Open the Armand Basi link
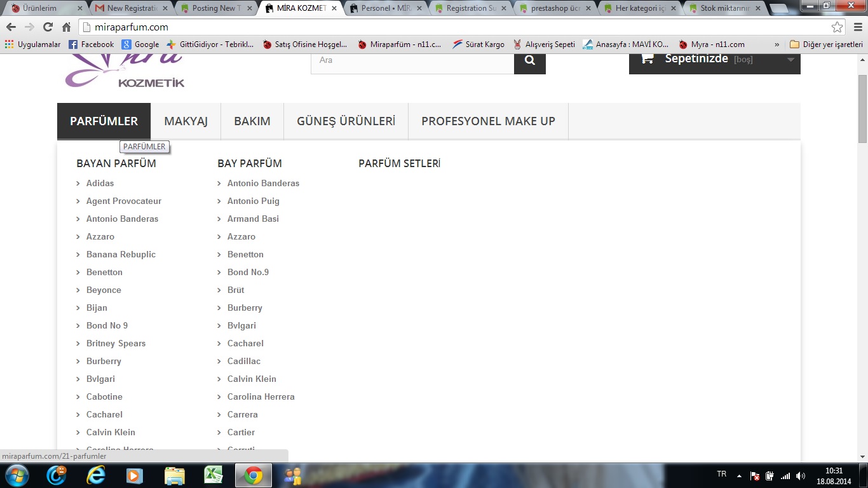 tap(253, 219)
